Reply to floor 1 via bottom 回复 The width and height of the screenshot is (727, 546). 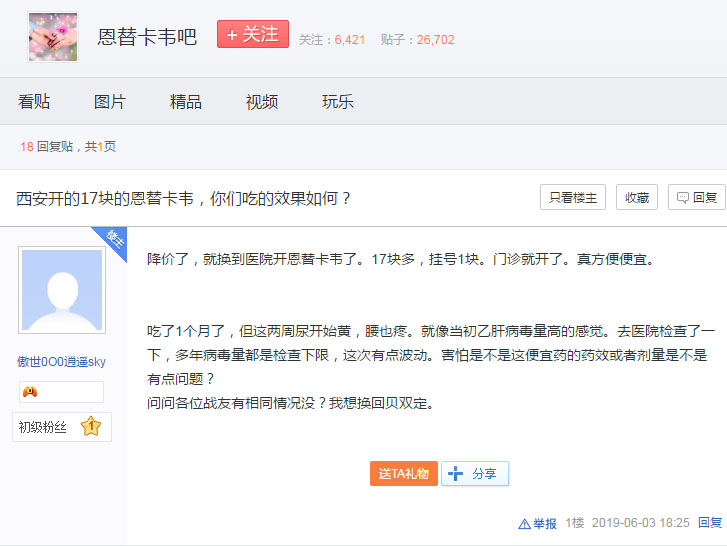(710, 523)
